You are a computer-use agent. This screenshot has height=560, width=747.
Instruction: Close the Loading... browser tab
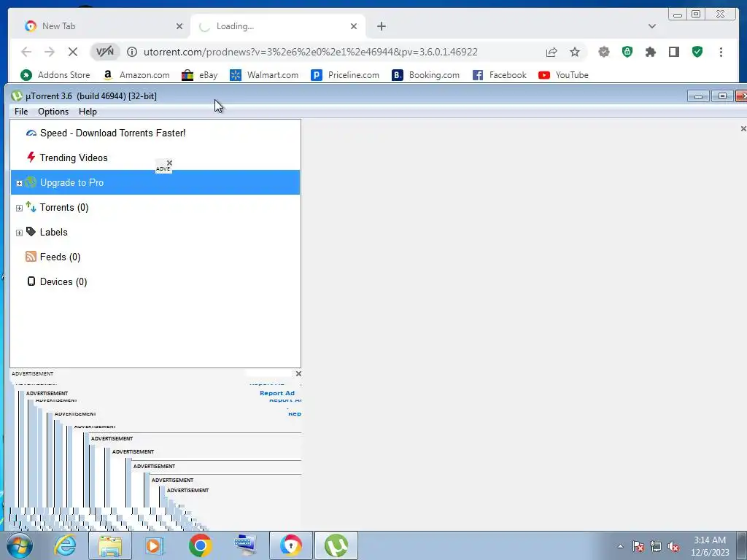pos(354,26)
